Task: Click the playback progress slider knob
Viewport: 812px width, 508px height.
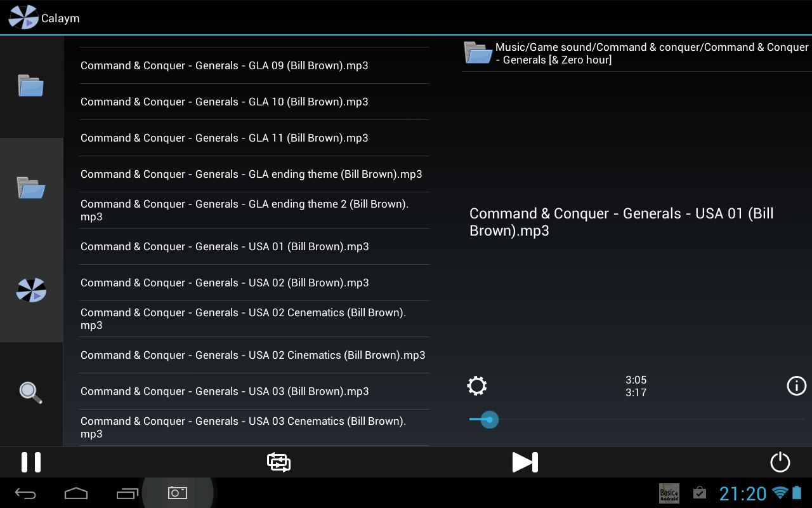Action: click(489, 420)
